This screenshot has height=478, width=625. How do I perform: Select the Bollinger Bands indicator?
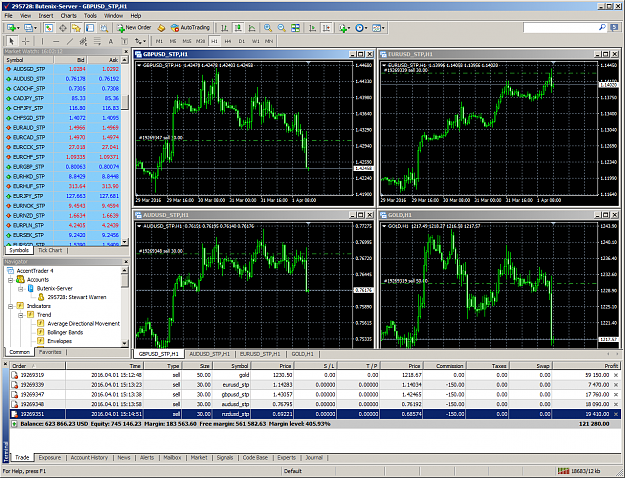pos(65,332)
